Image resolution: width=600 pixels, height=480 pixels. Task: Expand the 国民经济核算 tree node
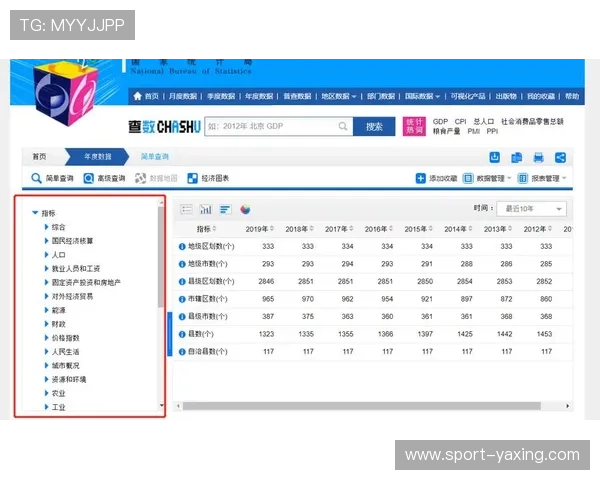pos(46,241)
